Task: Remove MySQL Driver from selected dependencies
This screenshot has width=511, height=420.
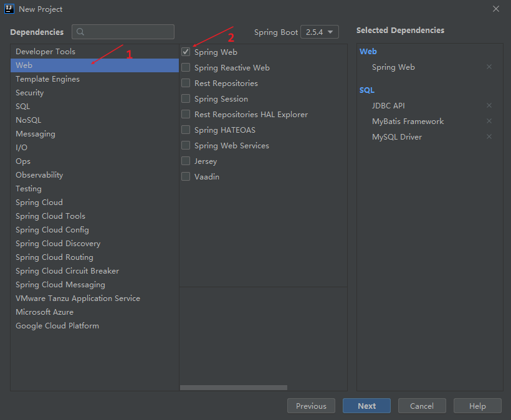Action: [489, 136]
